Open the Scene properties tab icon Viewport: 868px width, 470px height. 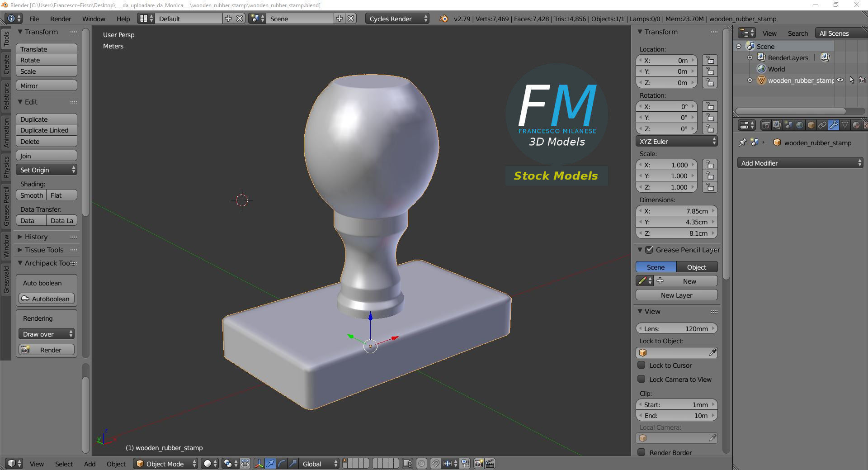[x=788, y=125]
